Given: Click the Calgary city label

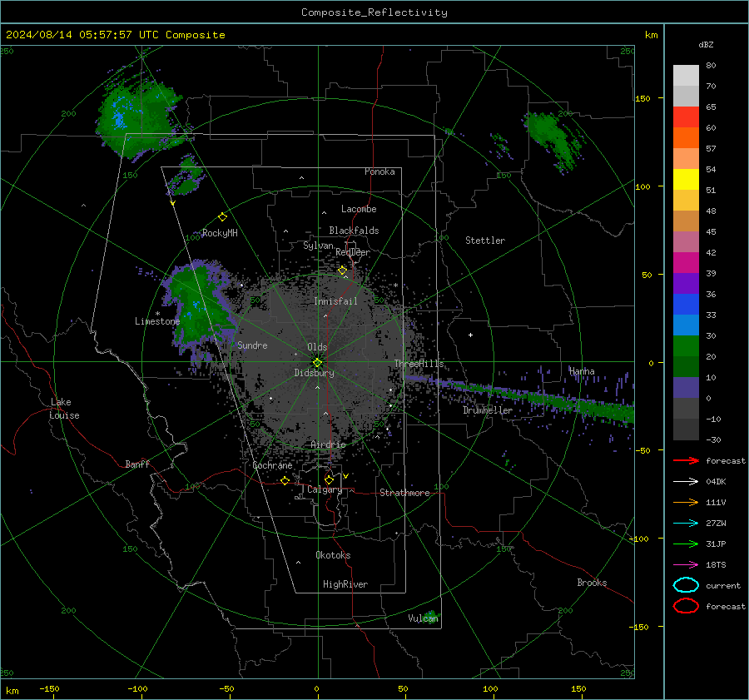Looking at the screenshot, I should click(x=325, y=489).
